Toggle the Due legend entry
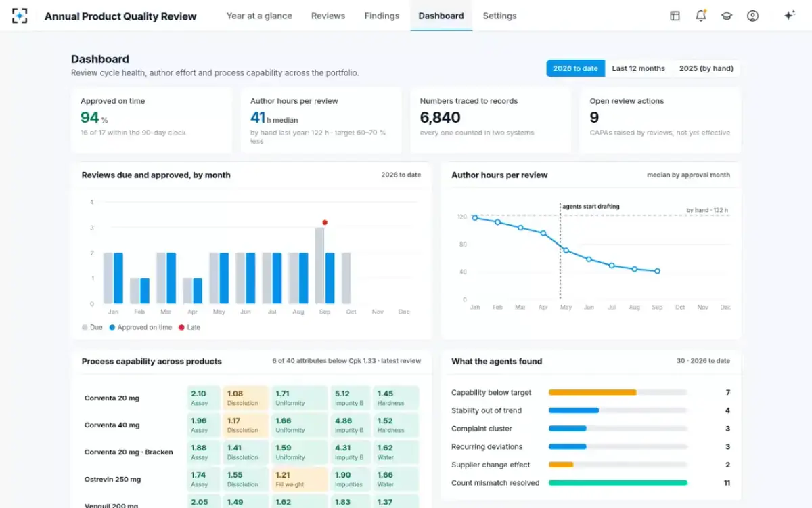Viewport: 812px width, 508px height. click(x=93, y=327)
